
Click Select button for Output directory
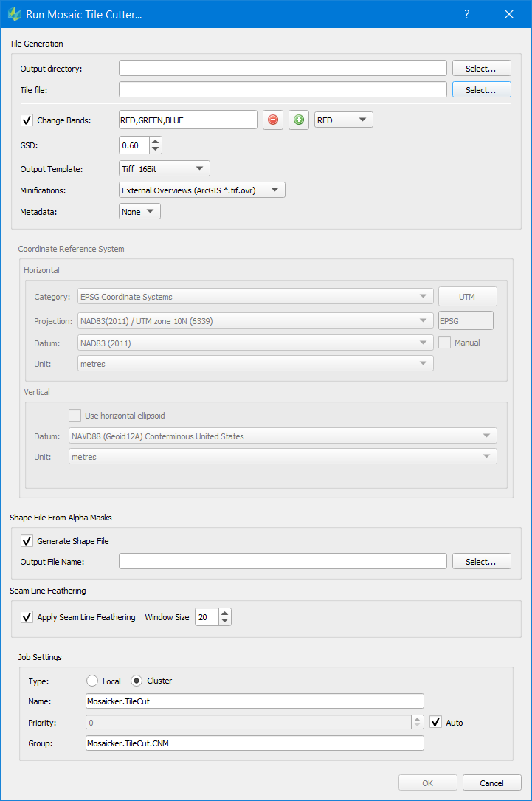point(481,69)
